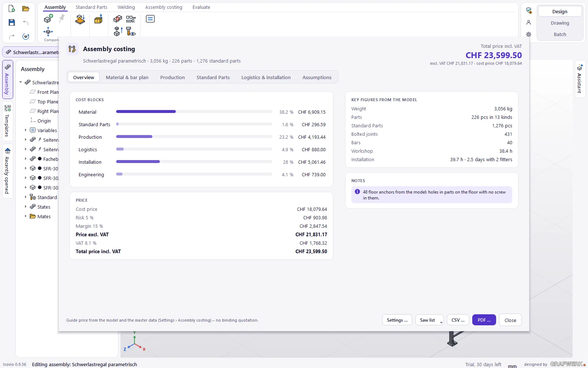Image resolution: width=588 pixels, height=368 pixels.
Task: Save the assembly with the floppy disk icon
Action: (x=12, y=22)
